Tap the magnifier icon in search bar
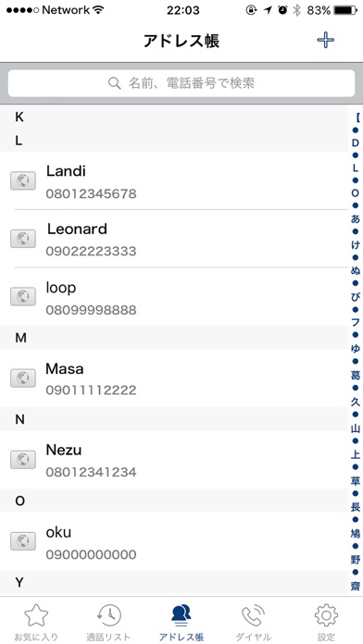 pos(114,83)
